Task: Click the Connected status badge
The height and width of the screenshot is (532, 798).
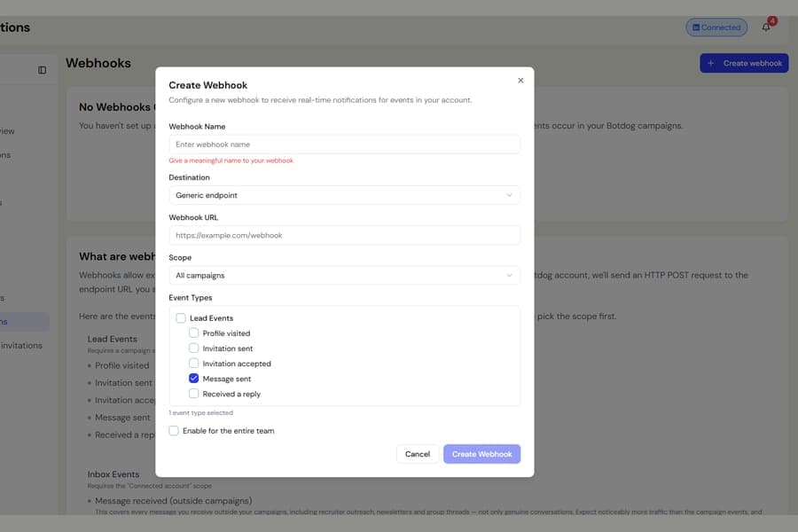Action: [716, 27]
